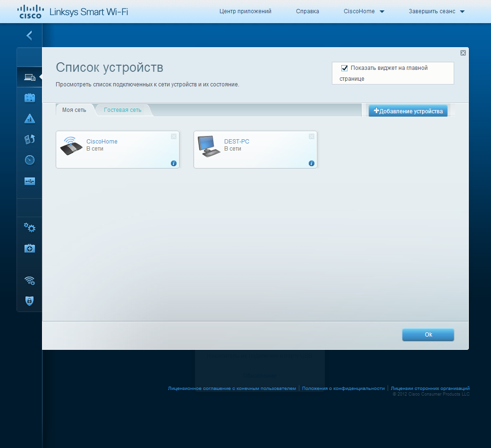Open the DEST-PC device name link

coord(237,142)
